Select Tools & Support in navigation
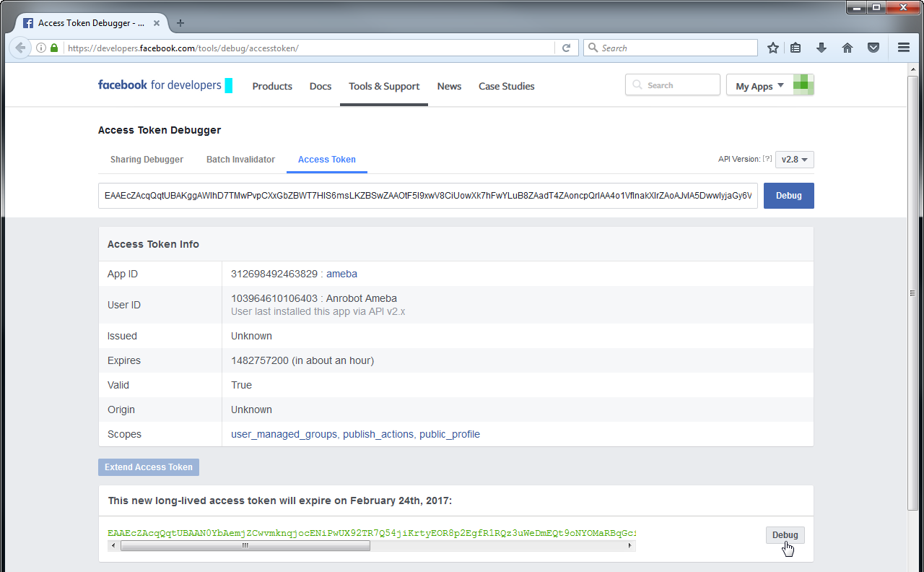This screenshot has width=924, height=572. [384, 86]
